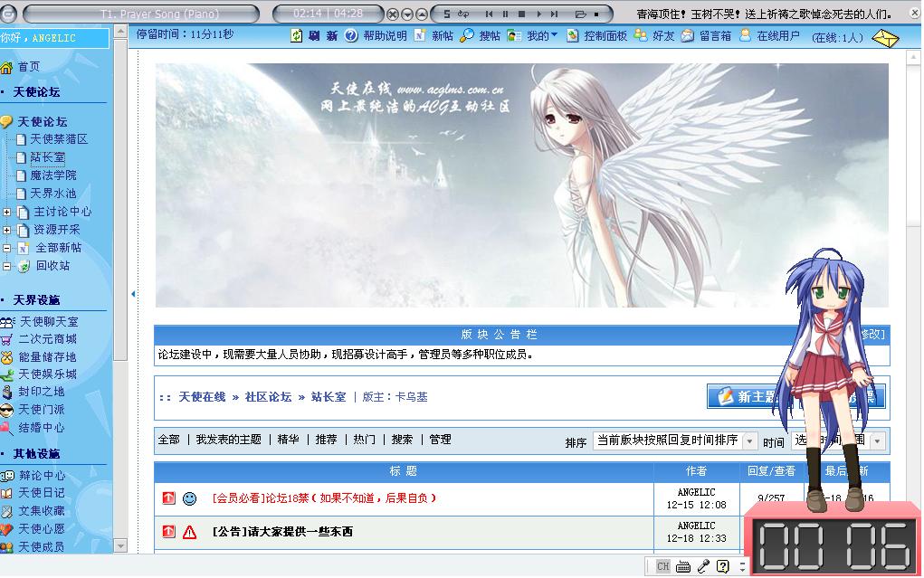924x578 pixels.
Task: Select the 推荐 filter tab
Action: pyautogui.click(x=326, y=440)
